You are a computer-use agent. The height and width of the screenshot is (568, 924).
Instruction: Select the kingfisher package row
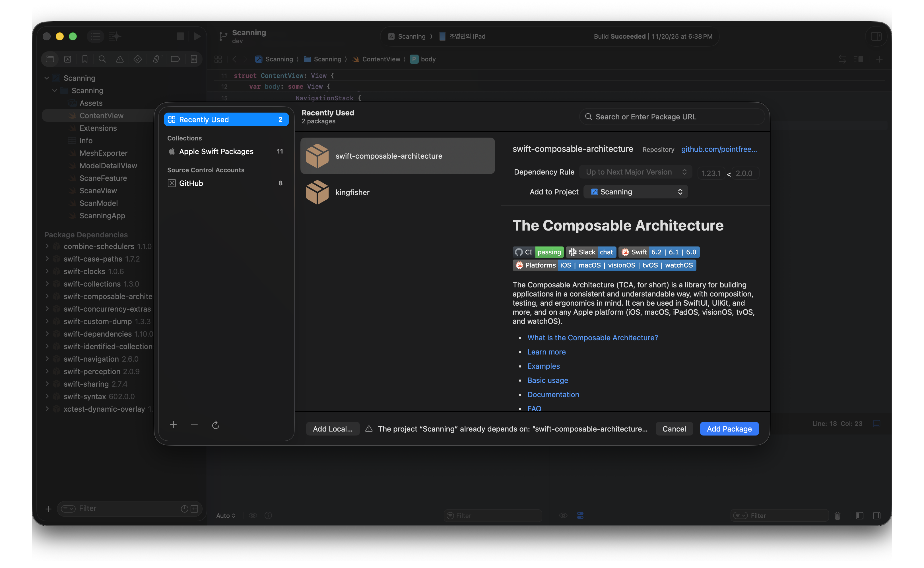(x=397, y=192)
